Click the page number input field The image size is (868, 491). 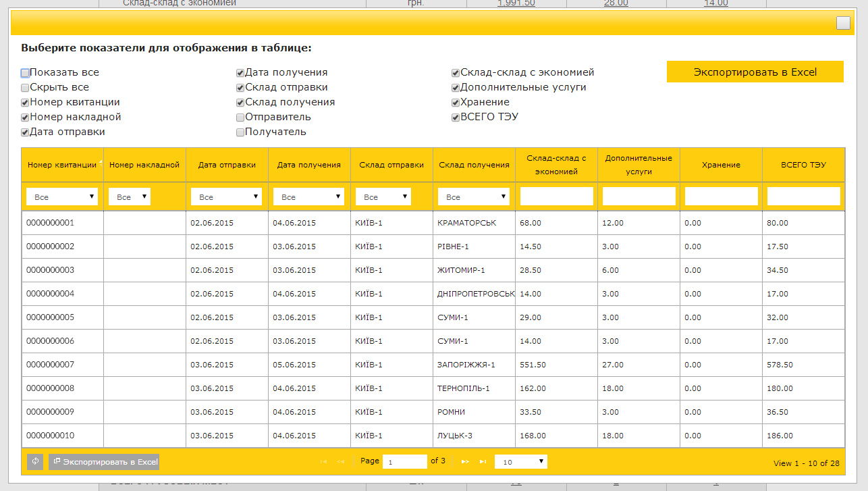tap(405, 462)
